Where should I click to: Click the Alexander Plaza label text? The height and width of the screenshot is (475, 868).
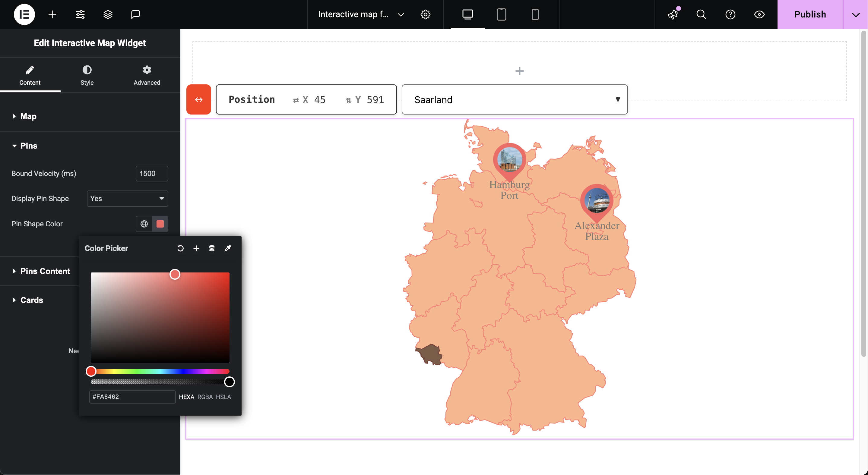[597, 231]
